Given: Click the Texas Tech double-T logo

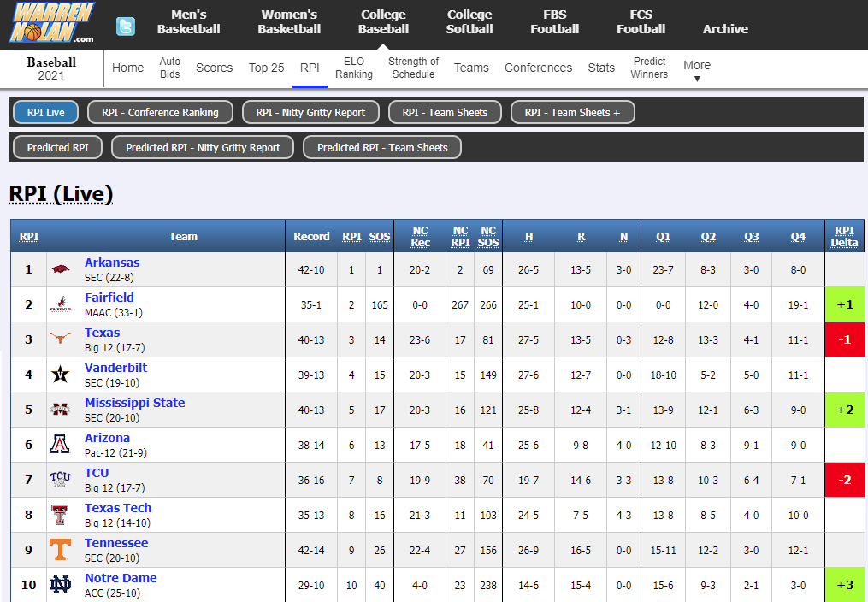Looking at the screenshot, I should tap(61, 515).
